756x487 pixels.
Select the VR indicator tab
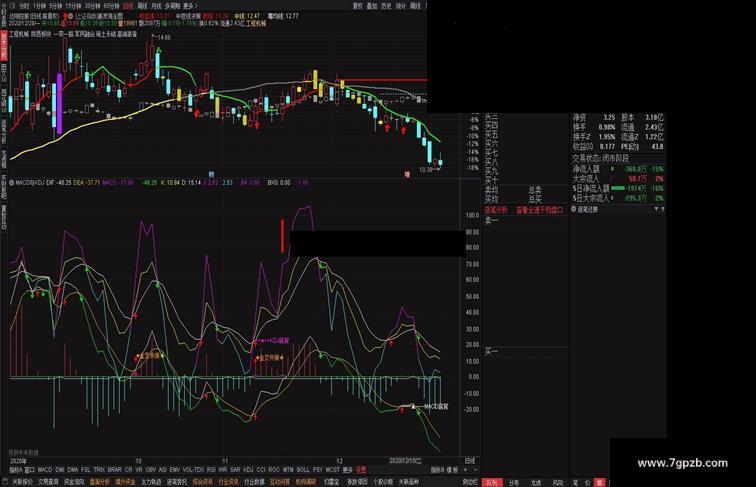(x=139, y=470)
